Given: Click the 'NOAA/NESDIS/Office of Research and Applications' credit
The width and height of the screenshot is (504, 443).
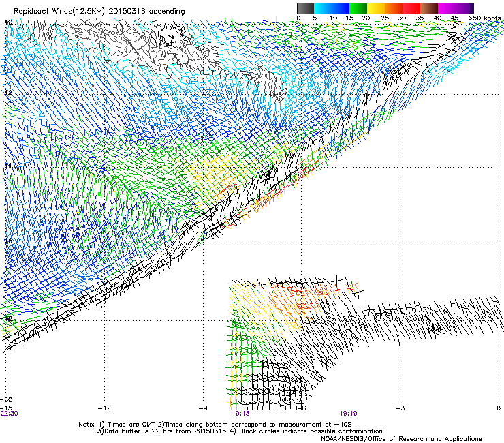Looking at the screenshot, I should (401, 439).
